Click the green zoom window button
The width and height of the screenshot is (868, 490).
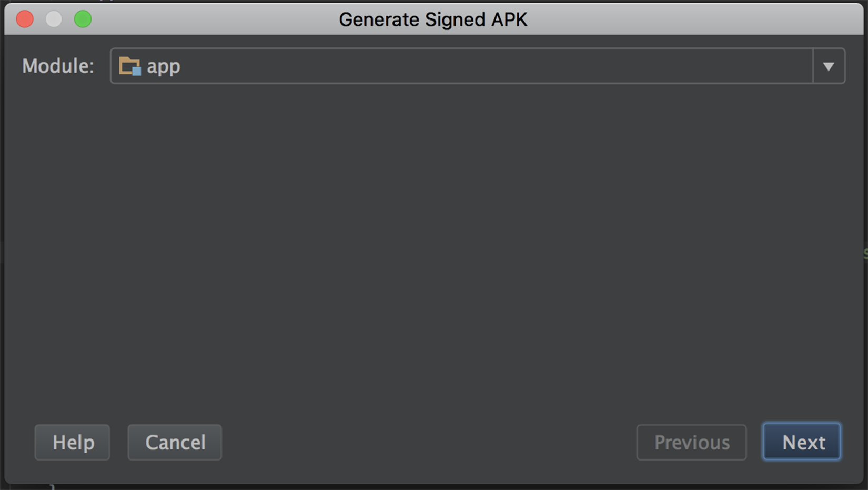(x=83, y=19)
